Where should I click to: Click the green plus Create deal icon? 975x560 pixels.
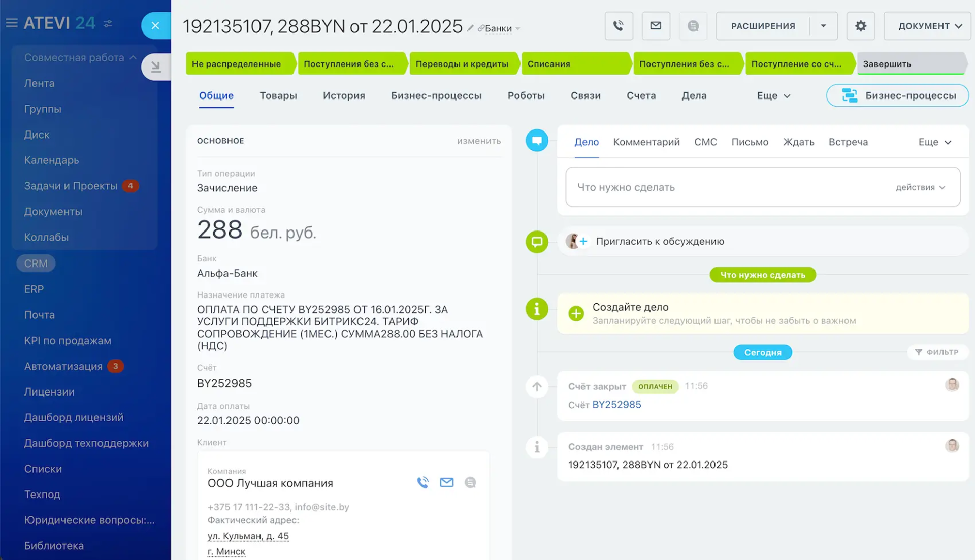click(x=576, y=313)
